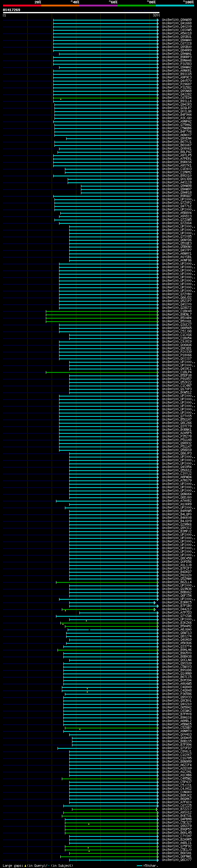Click the UniRef100_P35278 label

click(177, 437)
